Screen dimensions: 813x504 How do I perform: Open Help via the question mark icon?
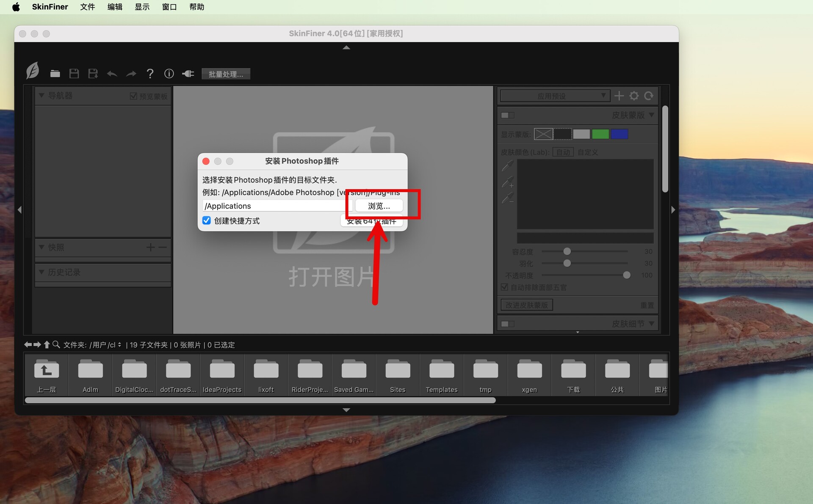[150, 74]
